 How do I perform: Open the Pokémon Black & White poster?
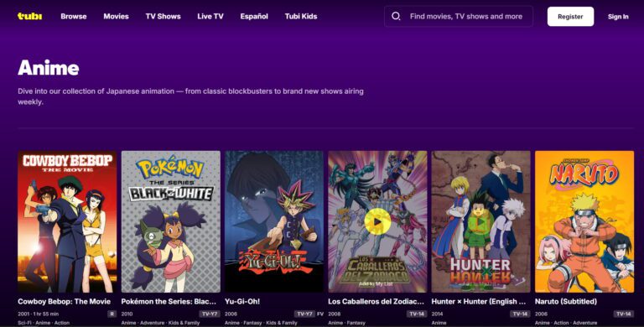click(171, 221)
